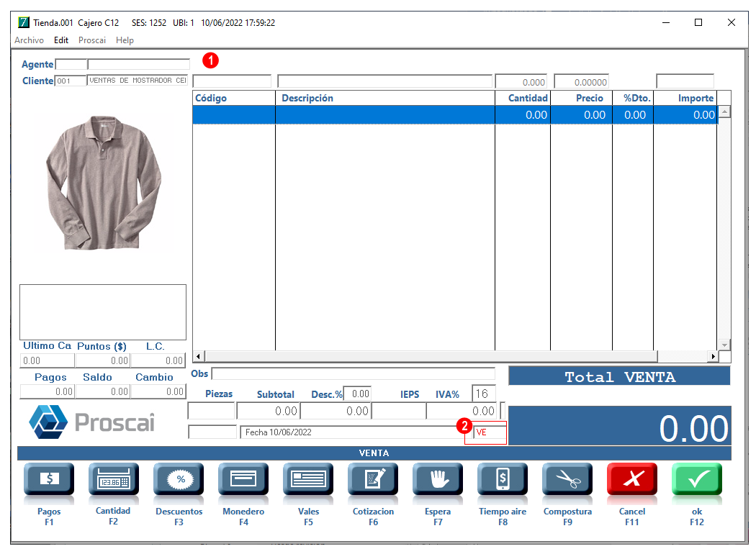Open Descuentos F3 percent icon
The image size is (756, 554).
point(179,479)
